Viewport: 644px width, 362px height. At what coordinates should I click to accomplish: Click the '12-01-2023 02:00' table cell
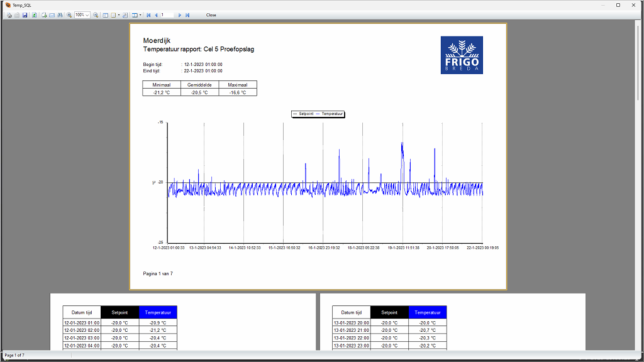pos(82,331)
